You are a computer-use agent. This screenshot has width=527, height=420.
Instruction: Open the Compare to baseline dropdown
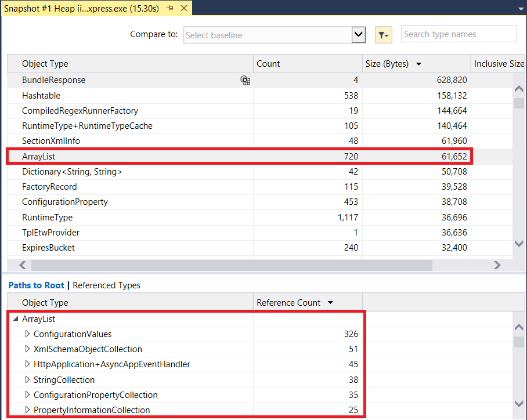click(x=359, y=35)
